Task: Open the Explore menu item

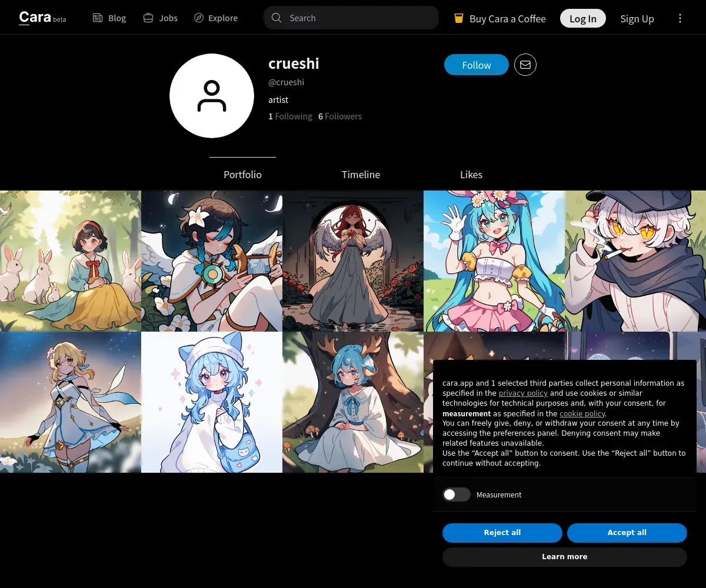Action: (x=216, y=18)
